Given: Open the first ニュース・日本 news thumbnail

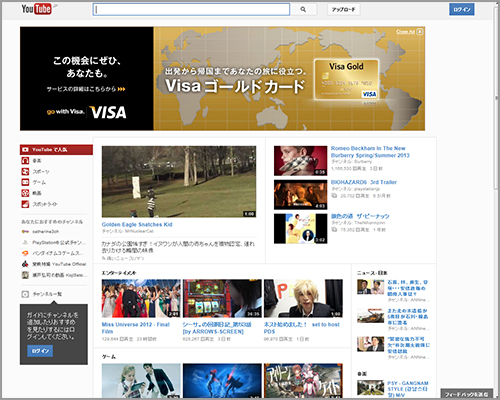Looking at the screenshot, I should (370, 287).
